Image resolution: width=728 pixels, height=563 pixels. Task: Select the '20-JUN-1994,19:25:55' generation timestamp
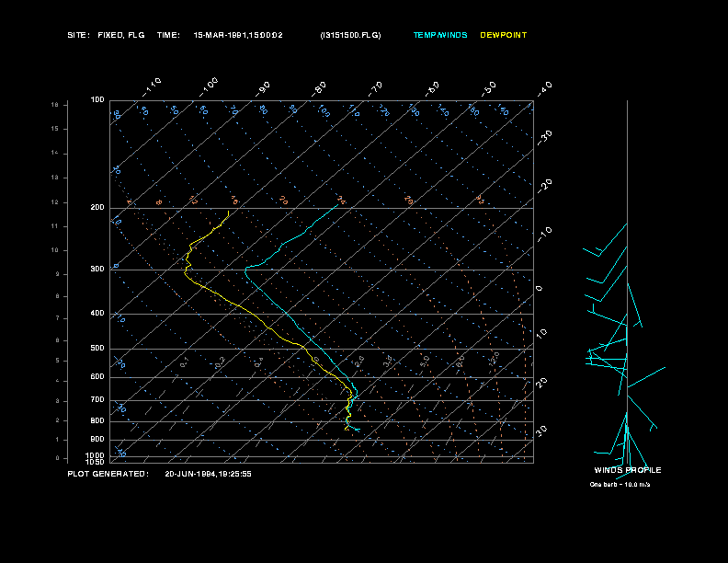click(208, 474)
